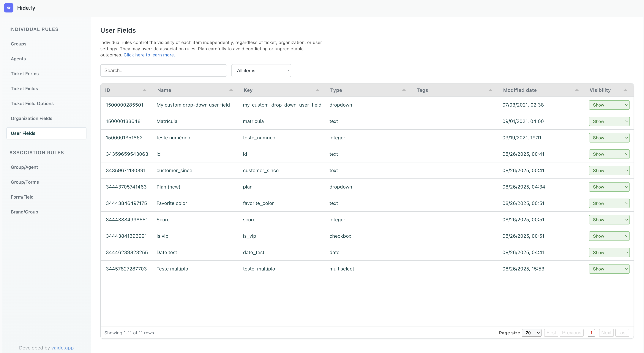The width and height of the screenshot is (644, 353).
Task: Open the Page size dropdown
Action: point(531,333)
